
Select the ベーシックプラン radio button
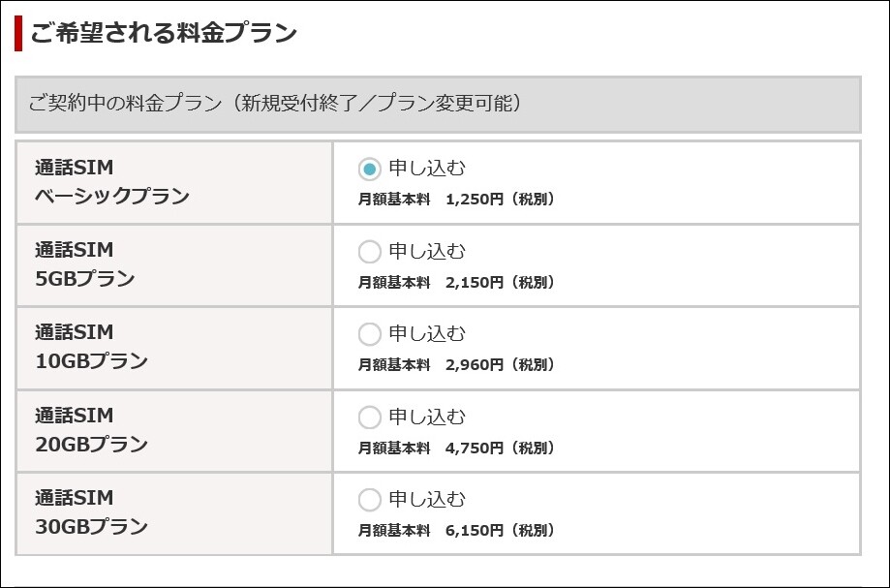pos(369,170)
